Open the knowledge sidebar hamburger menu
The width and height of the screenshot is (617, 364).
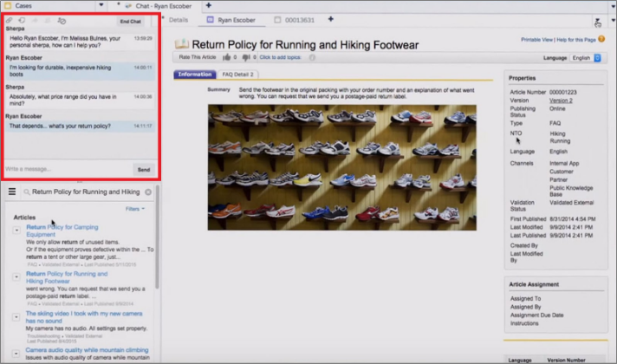[12, 192]
